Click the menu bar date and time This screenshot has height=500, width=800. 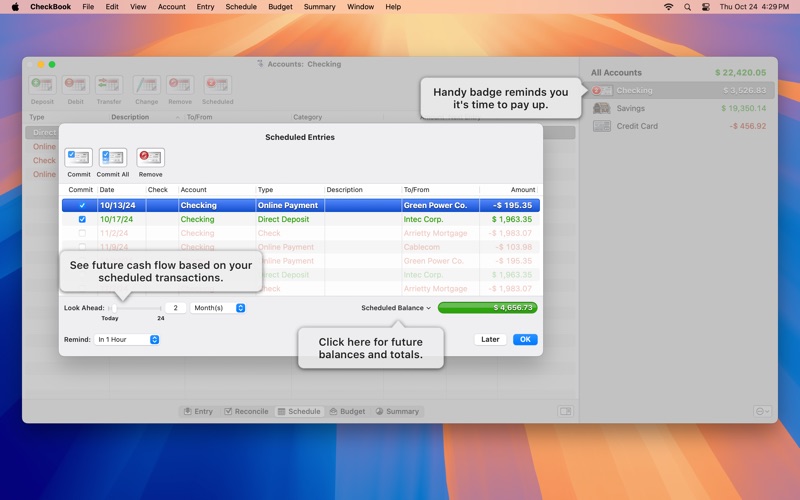coord(754,7)
